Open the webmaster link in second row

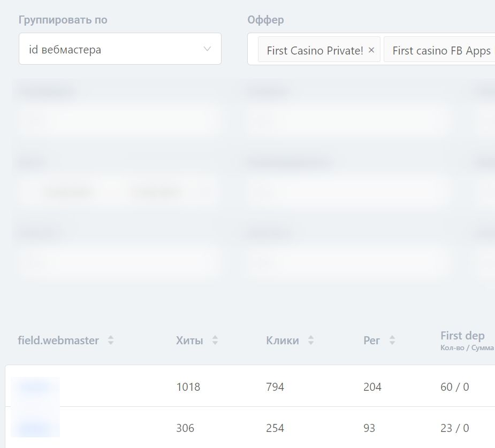(x=35, y=428)
